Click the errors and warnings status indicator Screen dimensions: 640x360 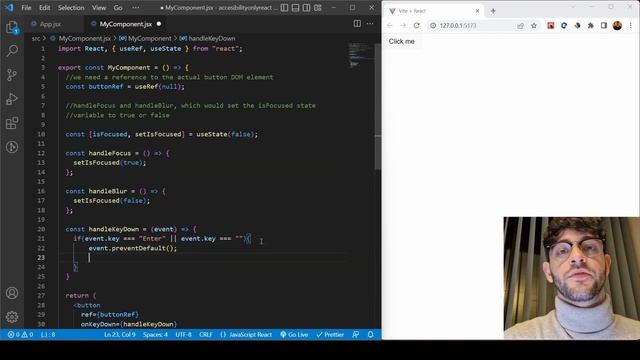[20, 335]
